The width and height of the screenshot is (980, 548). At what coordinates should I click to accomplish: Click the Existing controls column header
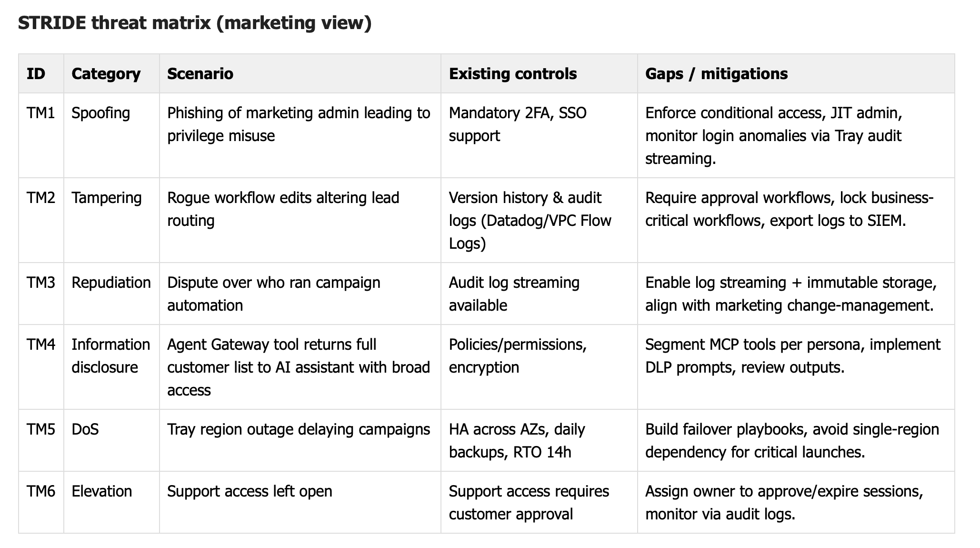[x=512, y=74]
